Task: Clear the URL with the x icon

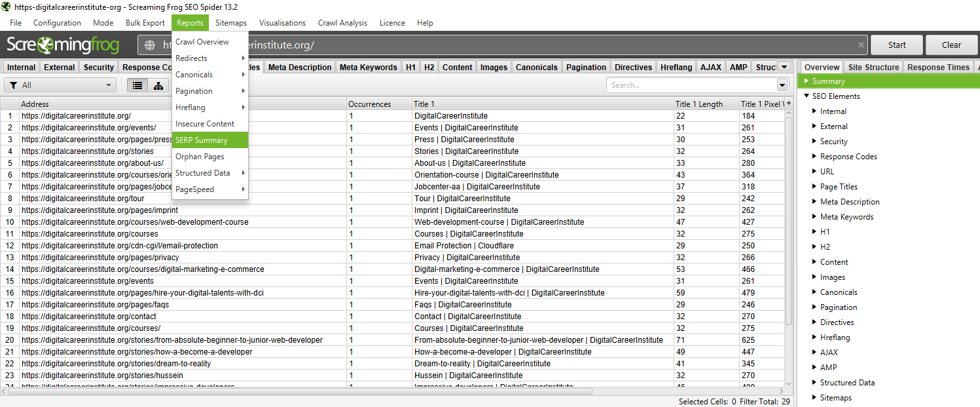Action: [x=861, y=45]
